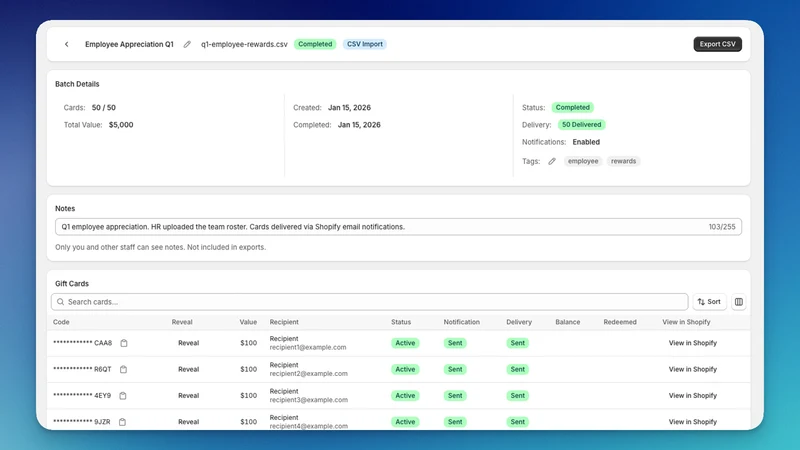Click the 'Code' column header
800x450 pixels.
(61, 322)
